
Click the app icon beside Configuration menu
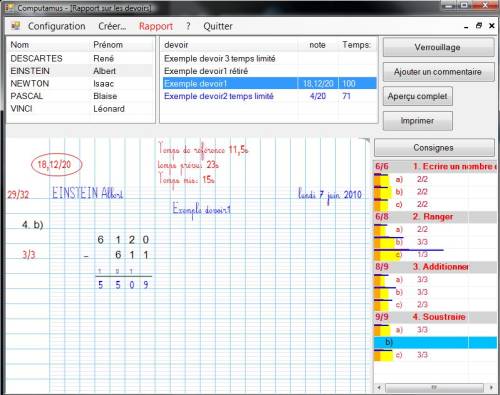click(15, 26)
